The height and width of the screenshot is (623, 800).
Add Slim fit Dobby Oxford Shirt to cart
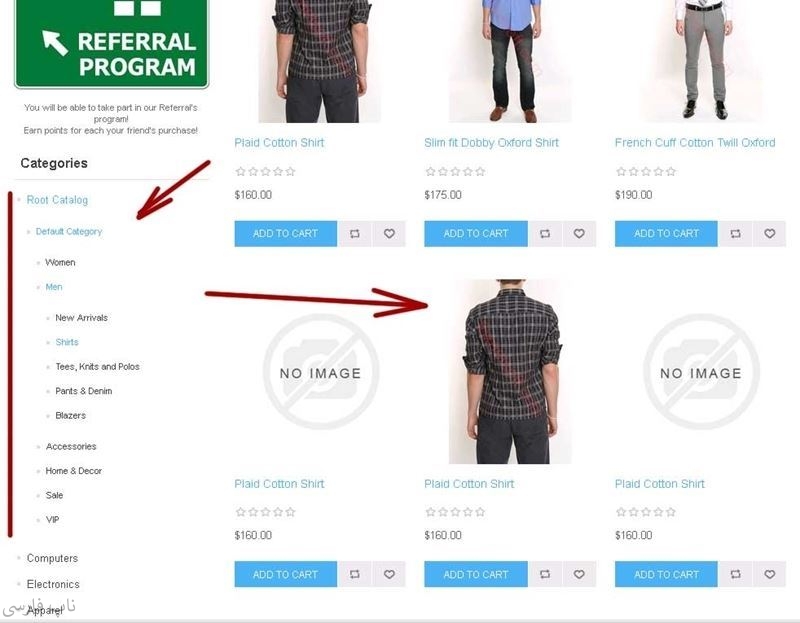pyautogui.click(x=476, y=234)
